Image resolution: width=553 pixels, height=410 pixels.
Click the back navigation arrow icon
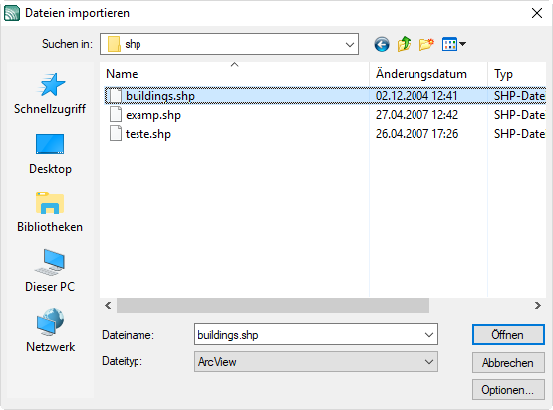pyautogui.click(x=382, y=44)
